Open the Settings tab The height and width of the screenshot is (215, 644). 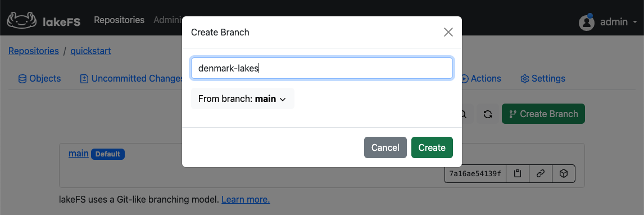542,79
